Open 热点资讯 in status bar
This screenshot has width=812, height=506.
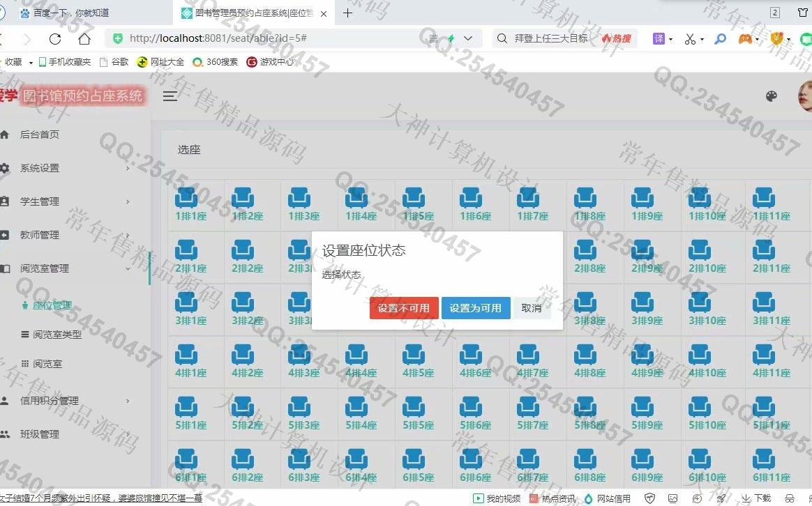click(x=552, y=499)
